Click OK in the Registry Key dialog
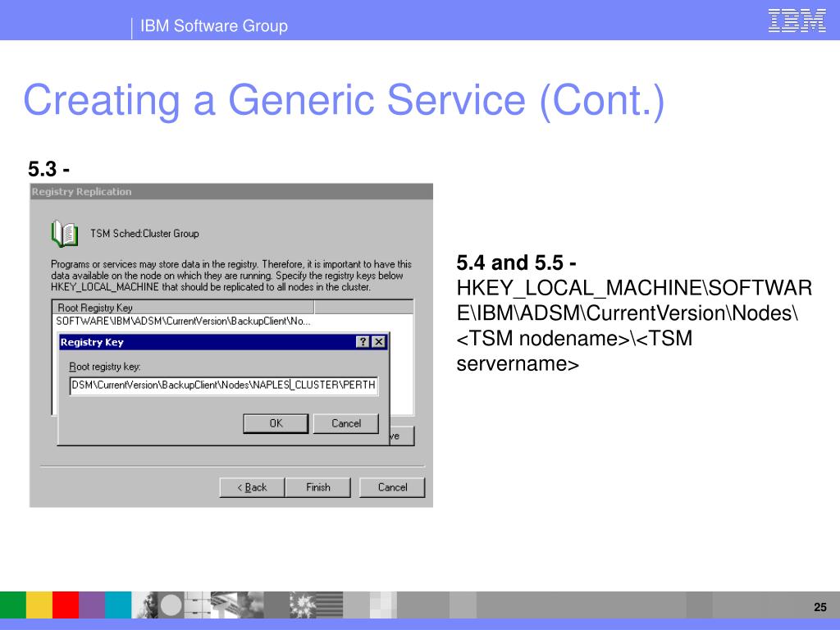This screenshot has height=630, width=840. (276, 423)
